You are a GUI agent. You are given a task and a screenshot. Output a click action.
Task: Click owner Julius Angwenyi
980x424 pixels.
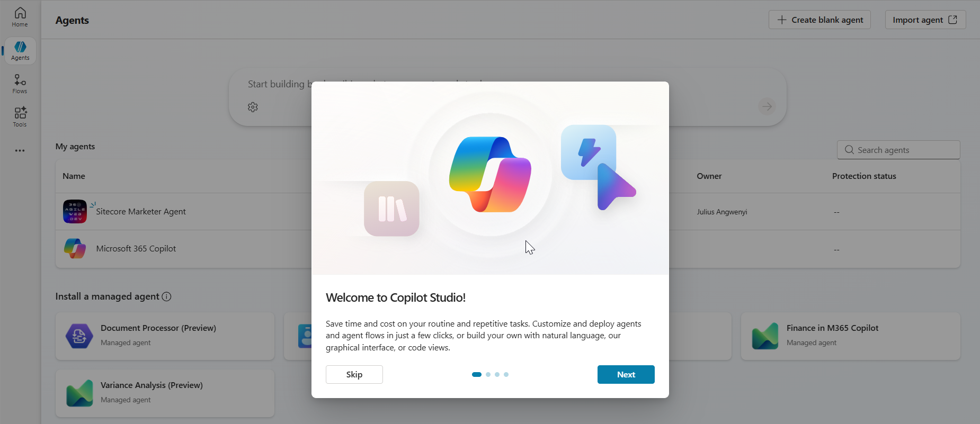pyautogui.click(x=722, y=212)
